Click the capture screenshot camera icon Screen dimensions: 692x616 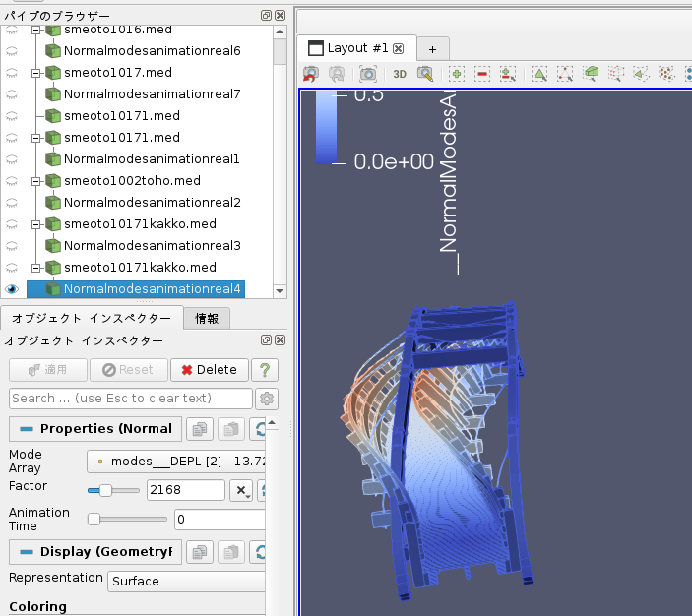point(367,74)
